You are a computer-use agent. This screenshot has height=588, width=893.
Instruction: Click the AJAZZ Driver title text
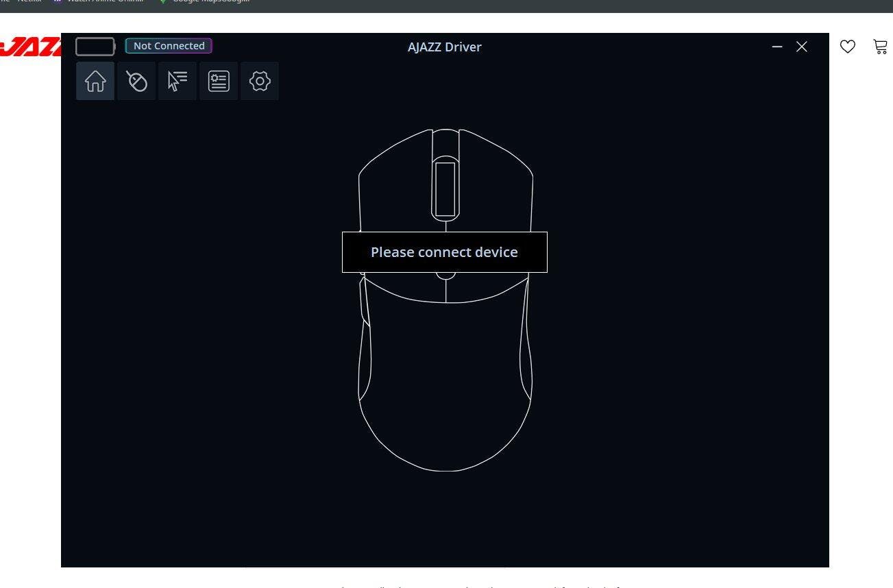pos(444,47)
